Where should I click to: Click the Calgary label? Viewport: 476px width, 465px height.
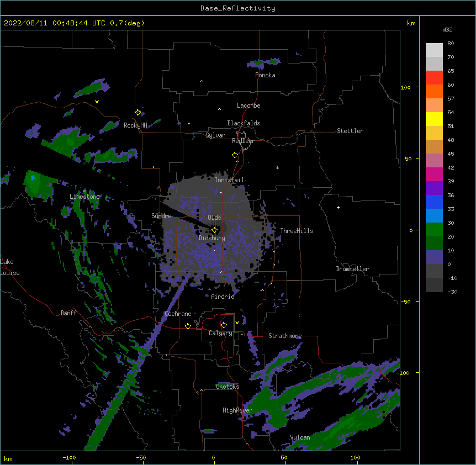220,333
